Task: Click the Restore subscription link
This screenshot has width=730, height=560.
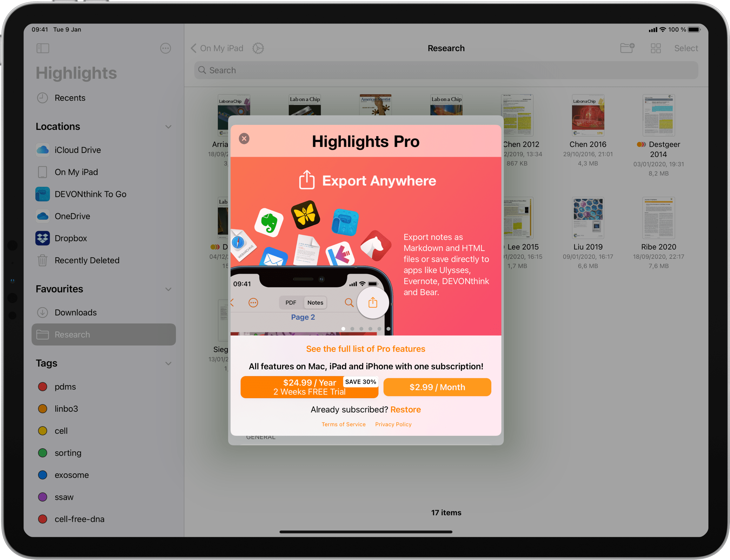Action: coord(407,409)
